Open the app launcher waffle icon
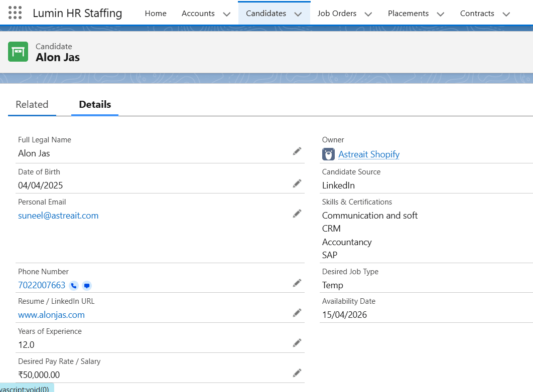The image size is (533, 392). click(x=15, y=13)
